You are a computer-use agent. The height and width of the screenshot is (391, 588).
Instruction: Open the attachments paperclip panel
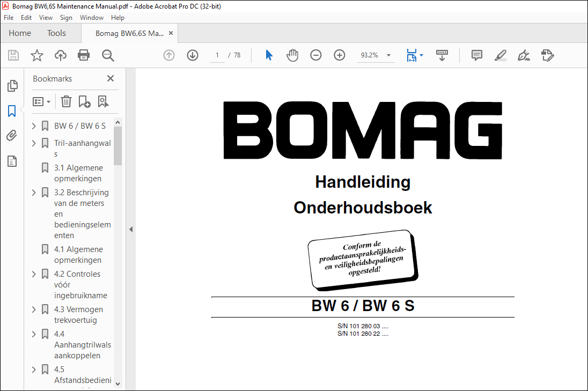[12, 135]
